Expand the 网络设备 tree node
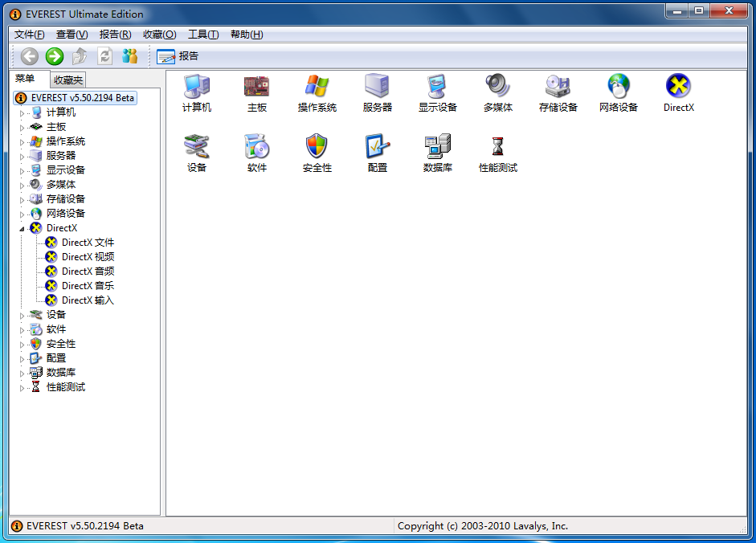Viewport: 756px width, 543px height. point(22,214)
